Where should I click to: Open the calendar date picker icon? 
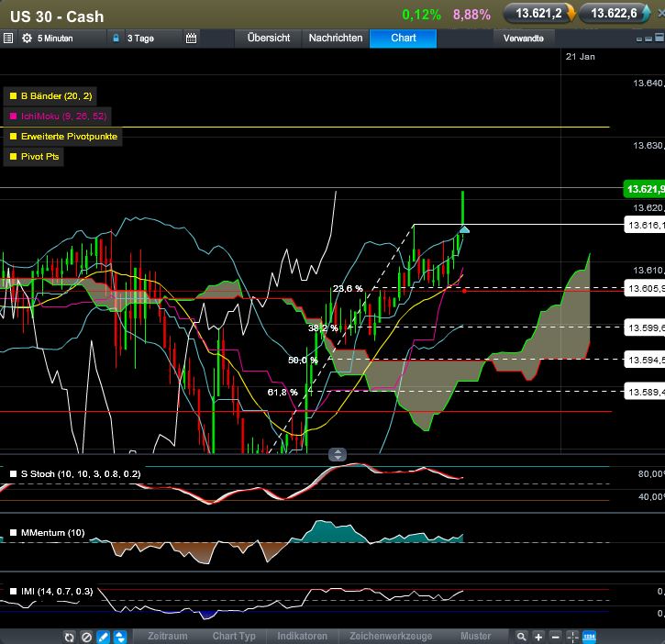pos(191,39)
